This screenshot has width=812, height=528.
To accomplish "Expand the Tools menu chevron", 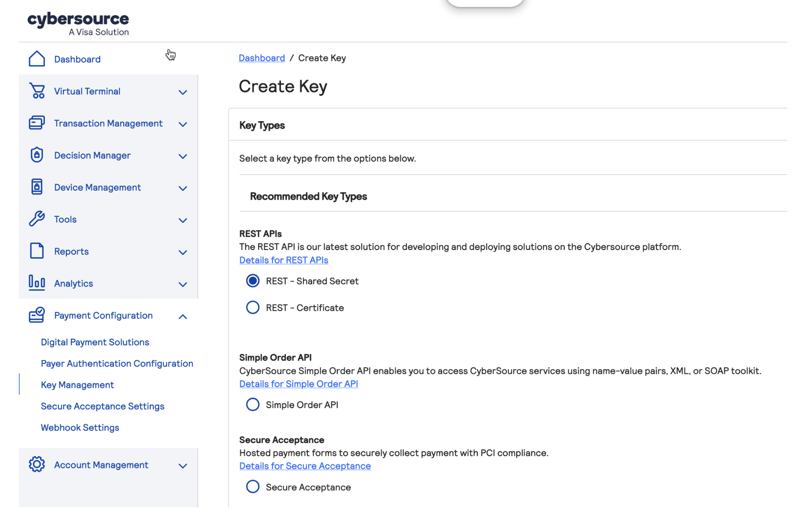I will (x=183, y=220).
